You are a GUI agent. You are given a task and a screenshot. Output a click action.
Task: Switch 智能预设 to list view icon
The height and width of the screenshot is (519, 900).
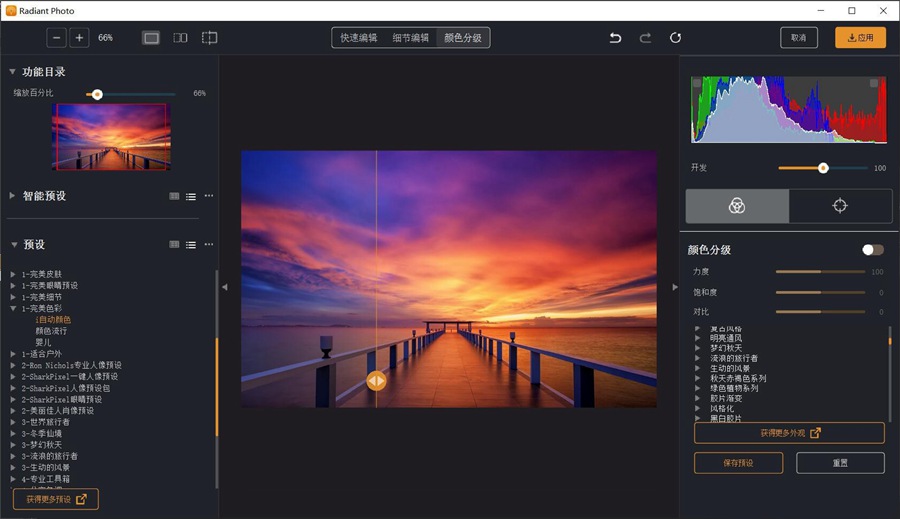pyautogui.click(x=191, y=196)
